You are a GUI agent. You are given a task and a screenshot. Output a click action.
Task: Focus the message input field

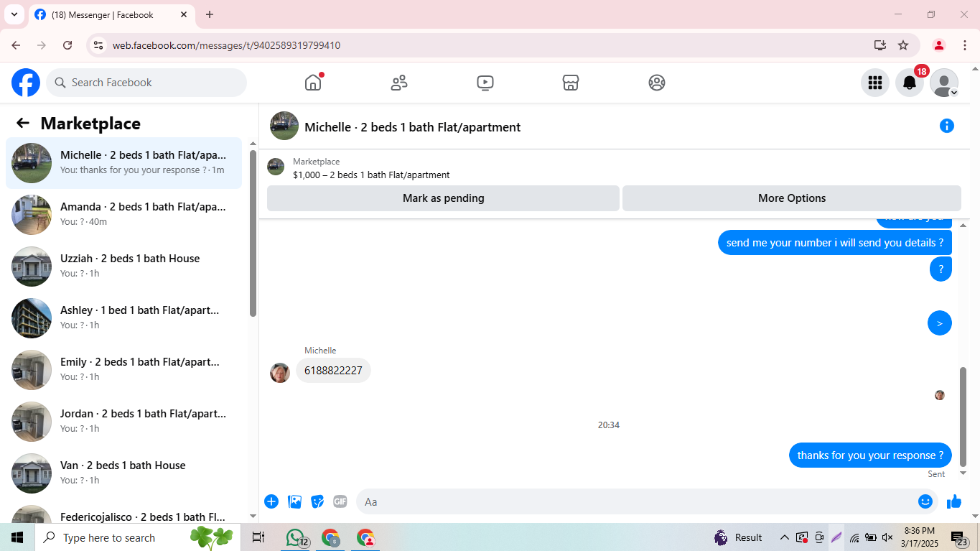(x=638, y=501)
